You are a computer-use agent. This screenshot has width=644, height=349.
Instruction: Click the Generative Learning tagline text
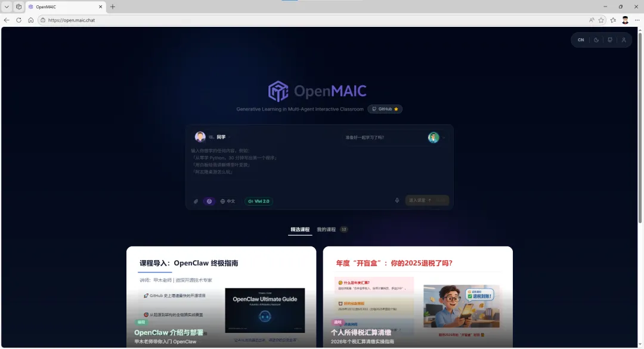pos(300,109)
